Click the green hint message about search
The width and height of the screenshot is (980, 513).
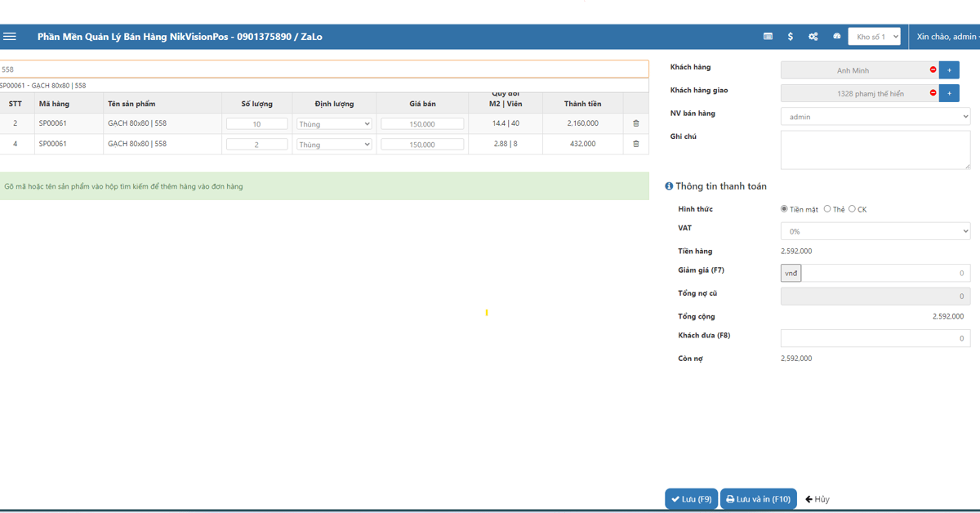(x=324, y=186)
